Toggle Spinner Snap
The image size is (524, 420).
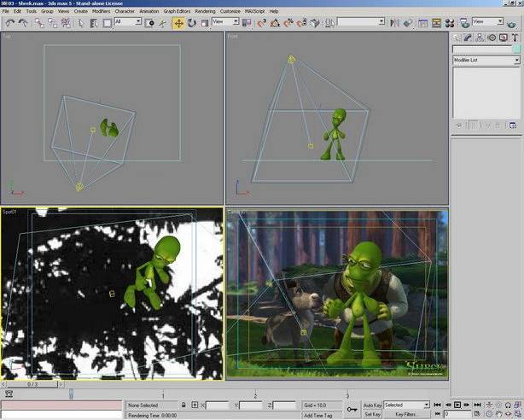301,23
